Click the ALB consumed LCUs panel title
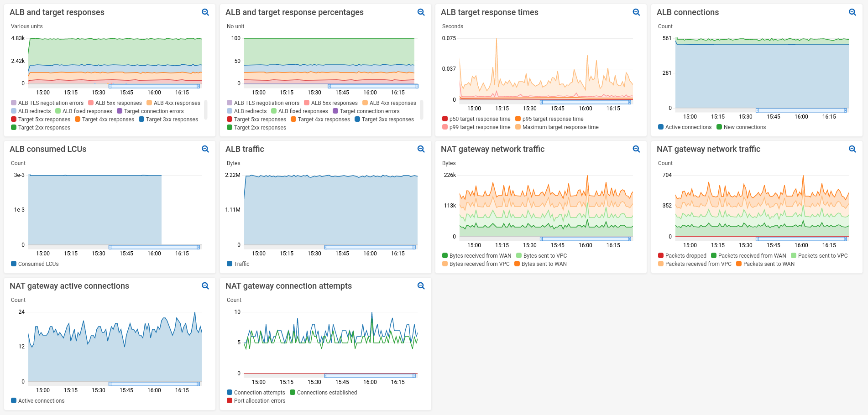Screen dimensions: 868x415 click(48, 149)
